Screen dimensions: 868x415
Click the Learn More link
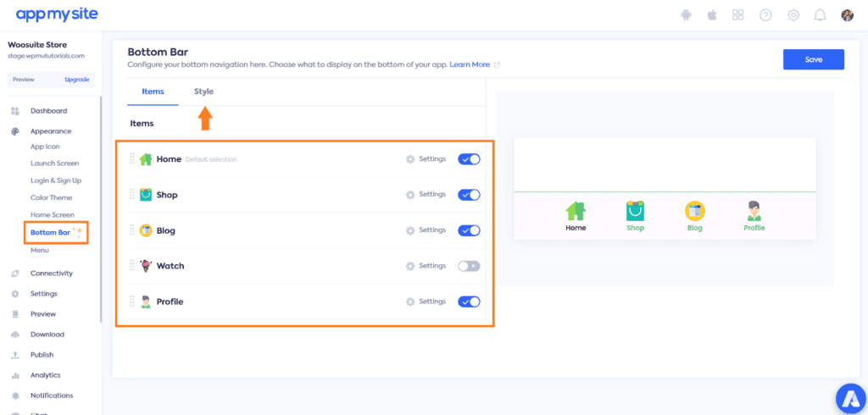(470, 64)
